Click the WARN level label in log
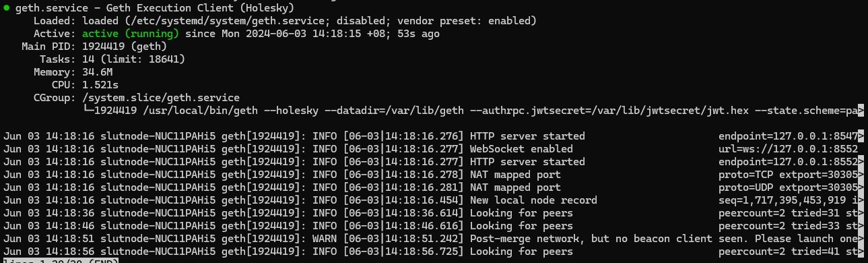 [324, 239]
